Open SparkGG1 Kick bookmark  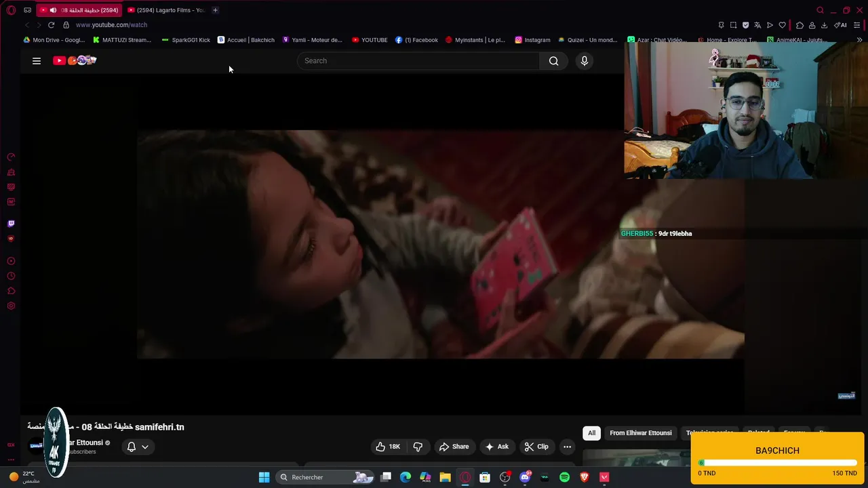186,40
